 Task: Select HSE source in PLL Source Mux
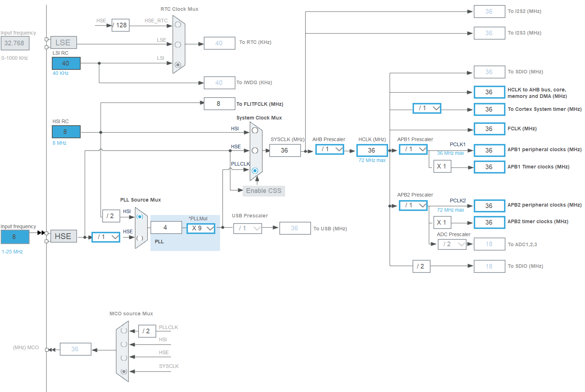(x=140, y=238)
